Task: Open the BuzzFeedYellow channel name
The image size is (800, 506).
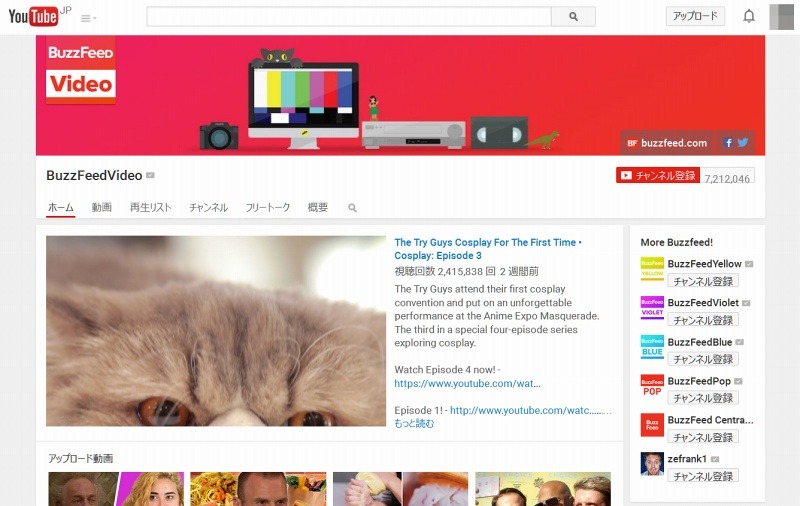Action: (705, 264)
